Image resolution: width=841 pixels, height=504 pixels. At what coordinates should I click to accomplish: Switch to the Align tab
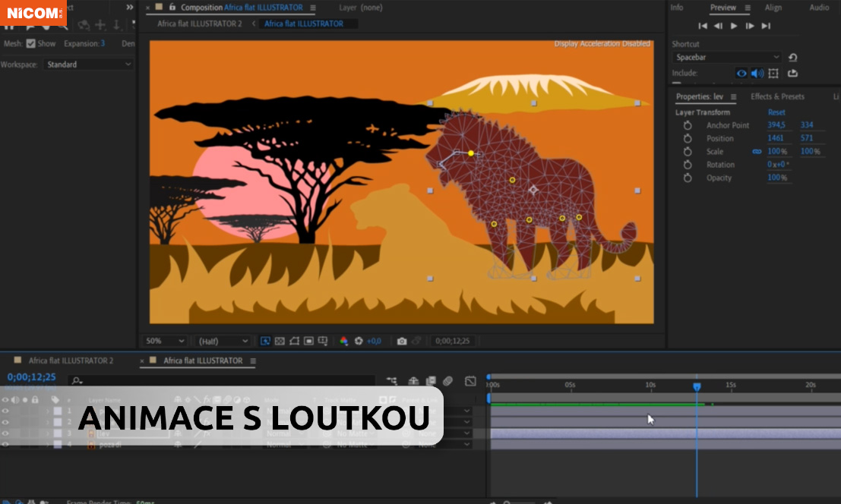[773, 8]
